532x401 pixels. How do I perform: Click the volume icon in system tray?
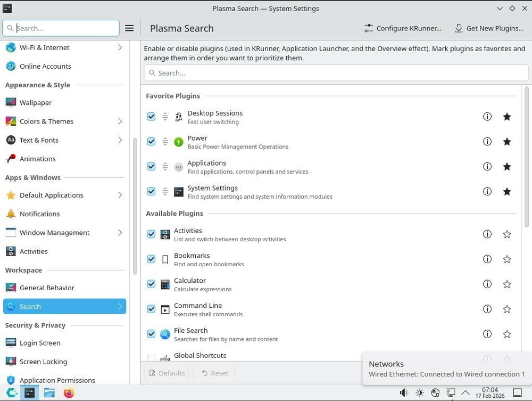tap(404, 392)
